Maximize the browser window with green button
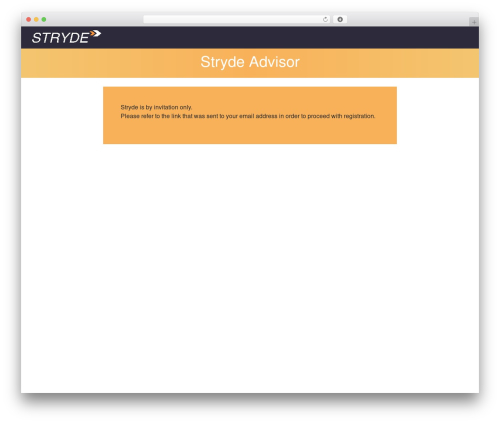The image size is (500, 423). pos(44,20)
